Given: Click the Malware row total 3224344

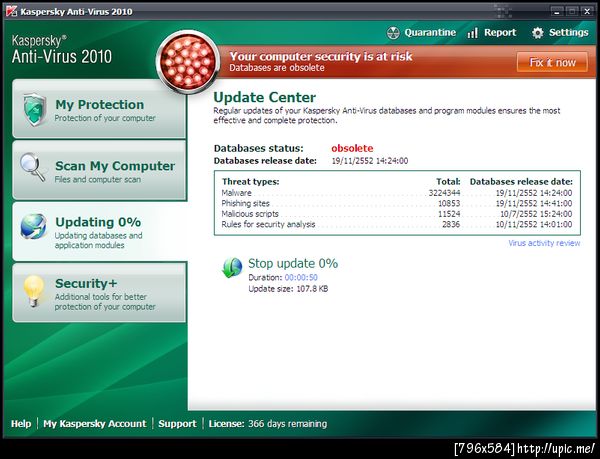Looking at the screenshot, I should point(444,193).
